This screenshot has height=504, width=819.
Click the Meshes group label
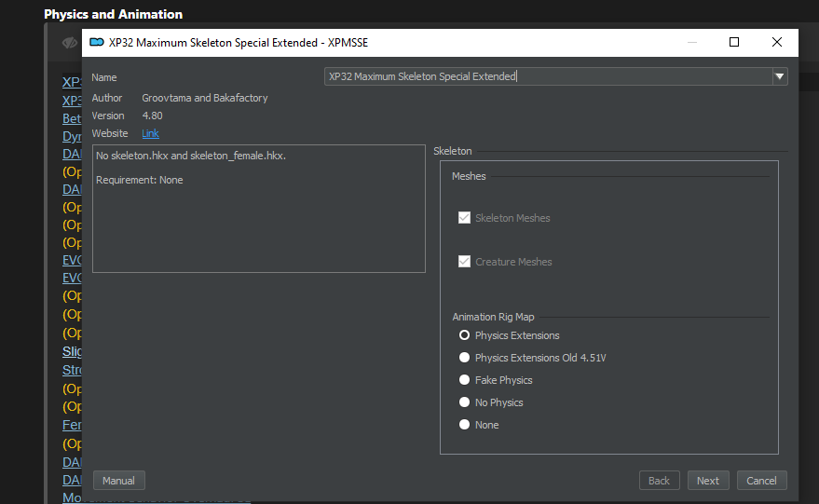[469, 176]
